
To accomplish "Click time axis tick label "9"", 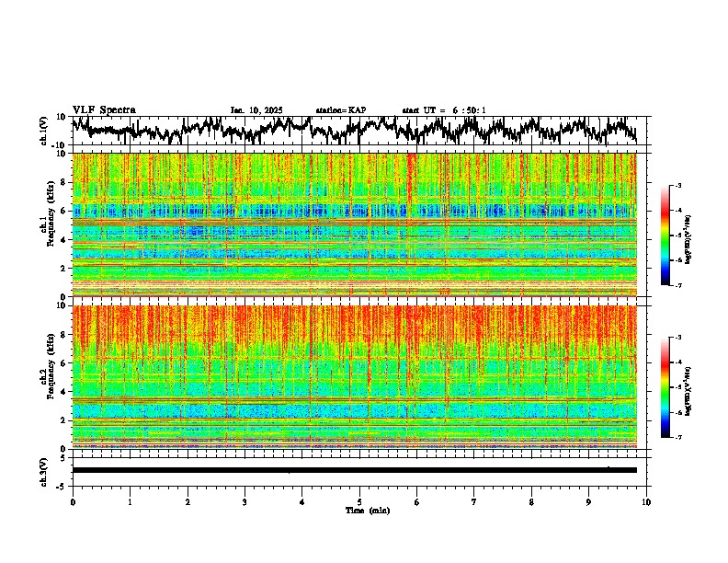I will click(x=588, y=502).
